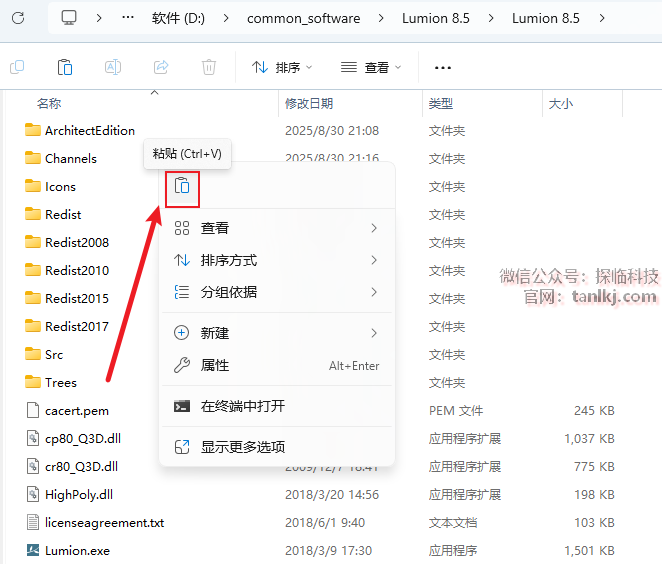Viewport: 662px width, 565px height.
Task: Open 分组依据 submenu in context menu
Action: (277, 292)
